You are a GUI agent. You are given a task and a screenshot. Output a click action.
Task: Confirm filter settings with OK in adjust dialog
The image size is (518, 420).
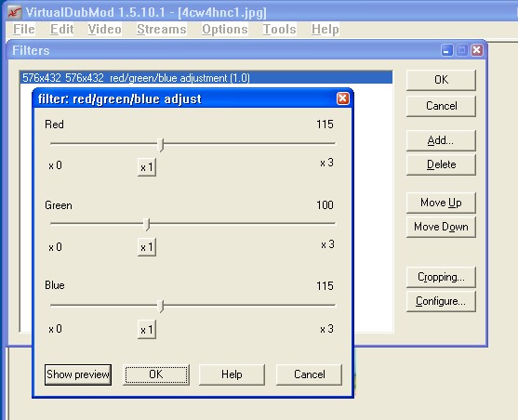(156, 374)
